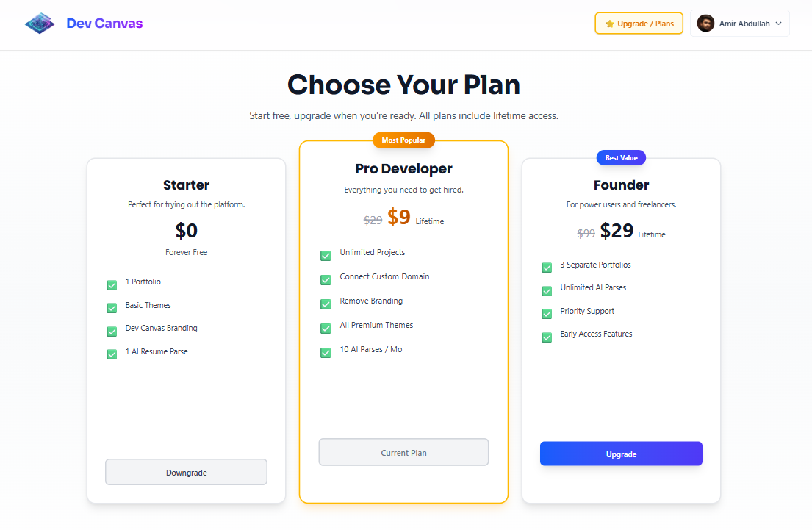
Task: Click the checkmark beside 1 Portfolio
Action: coord(111,284)
